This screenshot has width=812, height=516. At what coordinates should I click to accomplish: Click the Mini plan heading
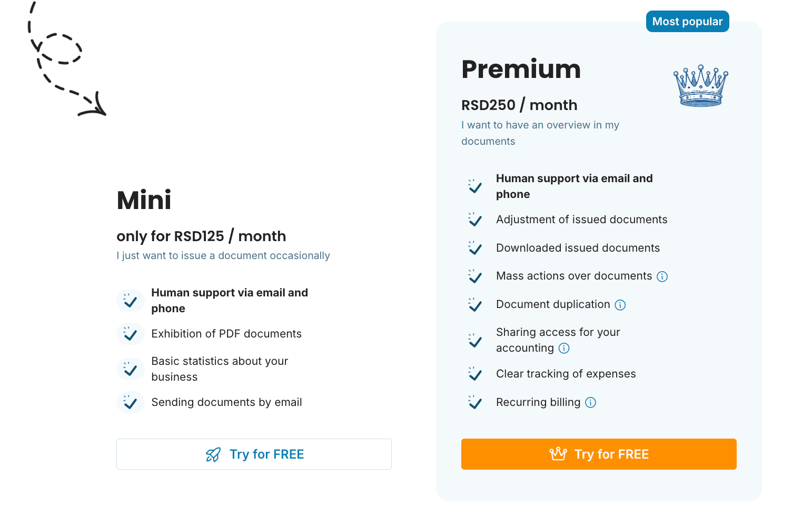pyautogui.click(x=144, y=200)
